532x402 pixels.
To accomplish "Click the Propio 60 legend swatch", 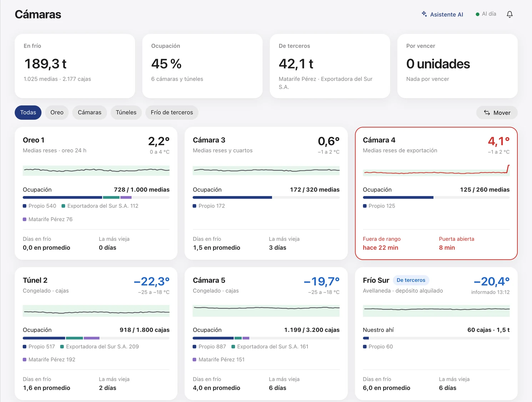I will click(x=365, y=347).
